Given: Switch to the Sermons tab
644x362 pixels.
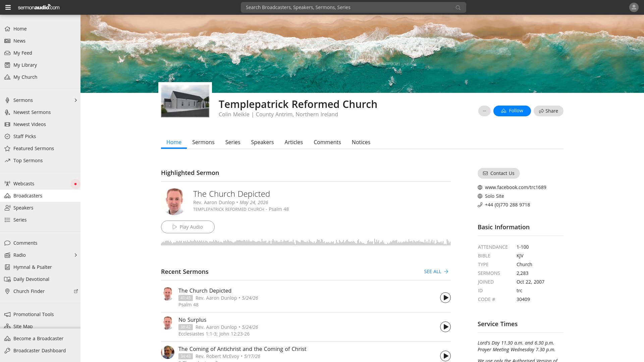Looking at the screenshot, I should [x=203, y=142].
